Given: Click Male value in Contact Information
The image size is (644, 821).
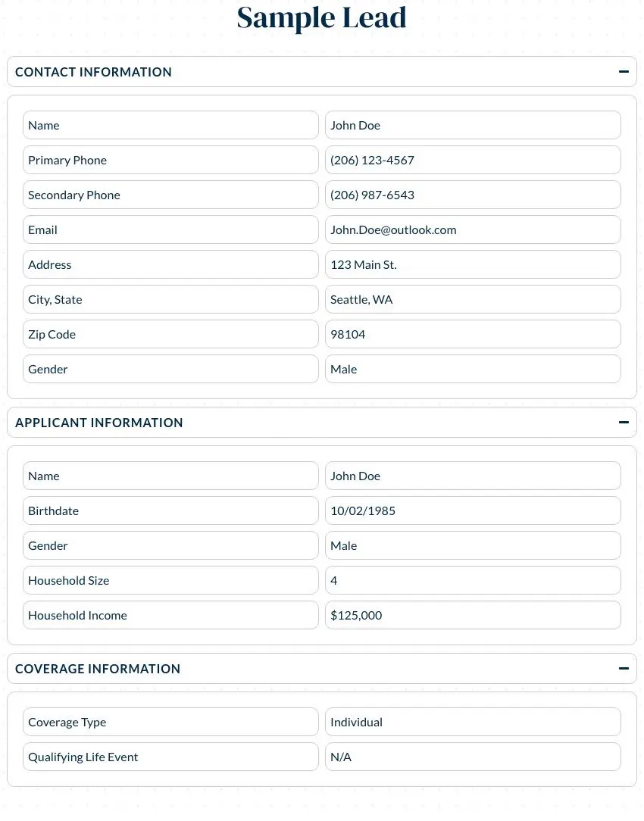Looking at the screenshot, I should 473,369.
